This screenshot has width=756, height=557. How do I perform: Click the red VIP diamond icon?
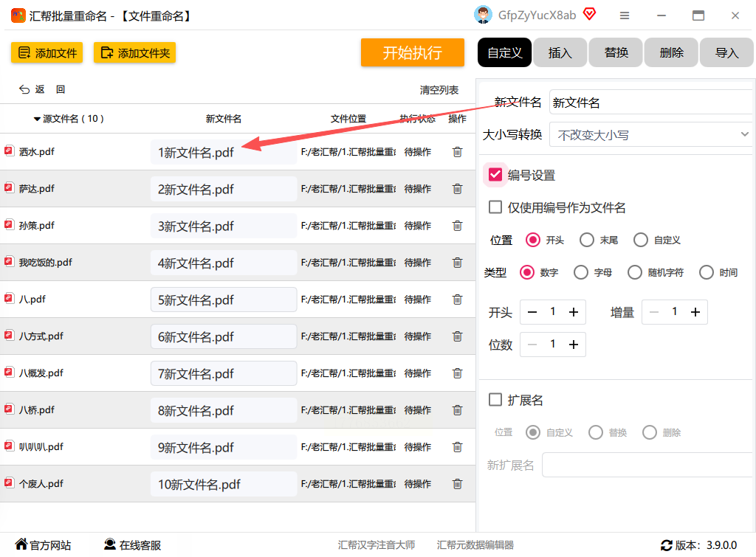[x=589, y=14]
